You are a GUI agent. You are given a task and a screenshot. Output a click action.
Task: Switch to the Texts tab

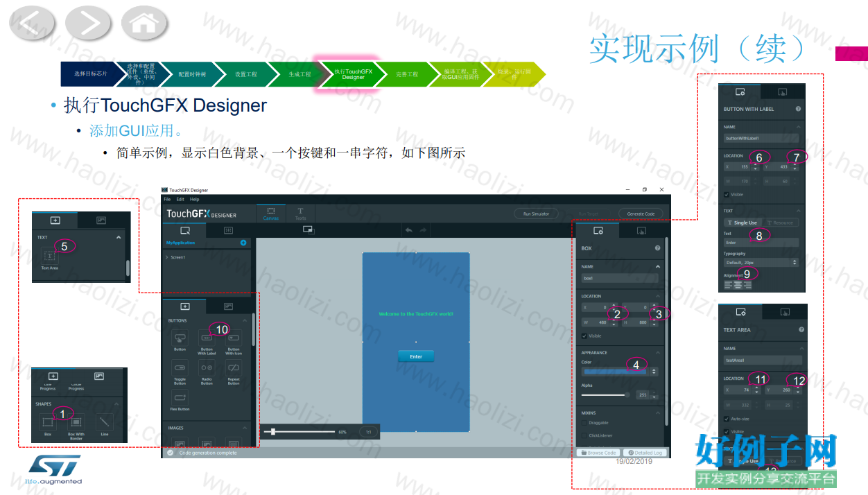300,214
